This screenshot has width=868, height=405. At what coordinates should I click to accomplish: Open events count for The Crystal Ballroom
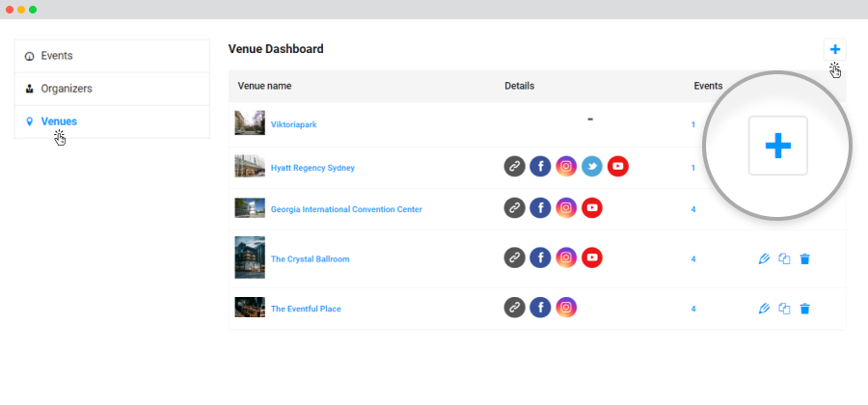(x=693, y=259)
